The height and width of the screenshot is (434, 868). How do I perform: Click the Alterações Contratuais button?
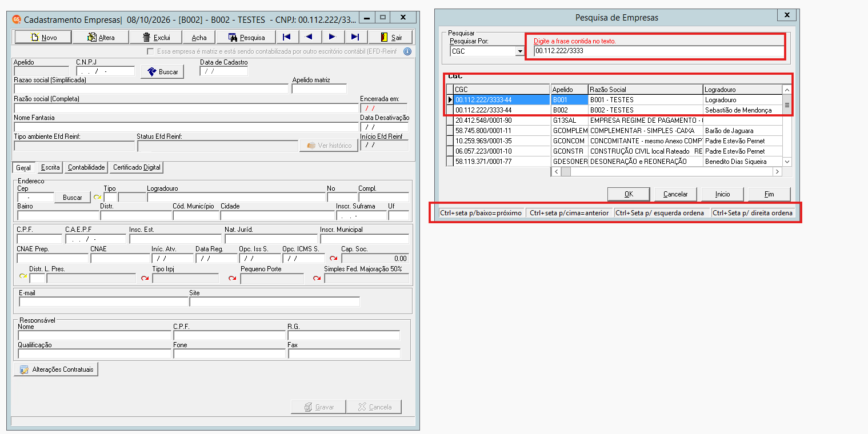[56, 369]
